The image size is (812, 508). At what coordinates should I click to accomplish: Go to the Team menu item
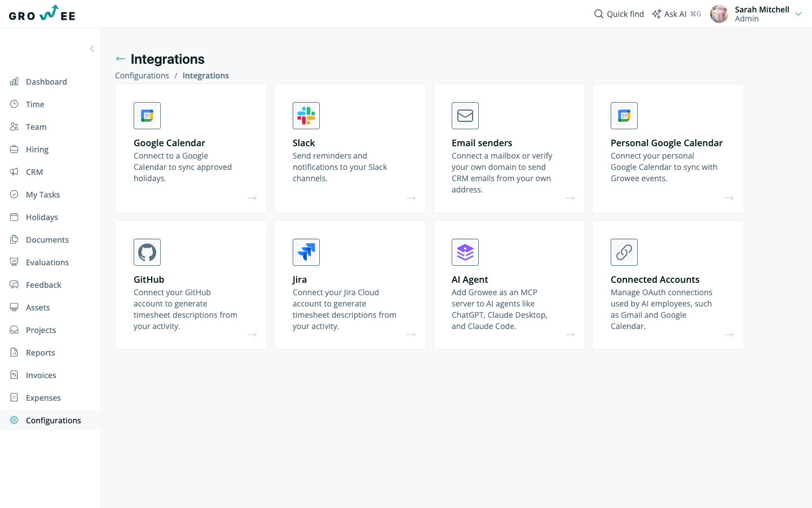[x=51, y=127]
